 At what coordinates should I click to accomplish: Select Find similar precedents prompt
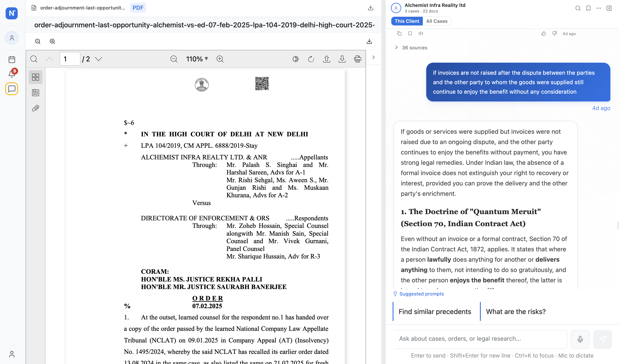click(x=434, y=311)
